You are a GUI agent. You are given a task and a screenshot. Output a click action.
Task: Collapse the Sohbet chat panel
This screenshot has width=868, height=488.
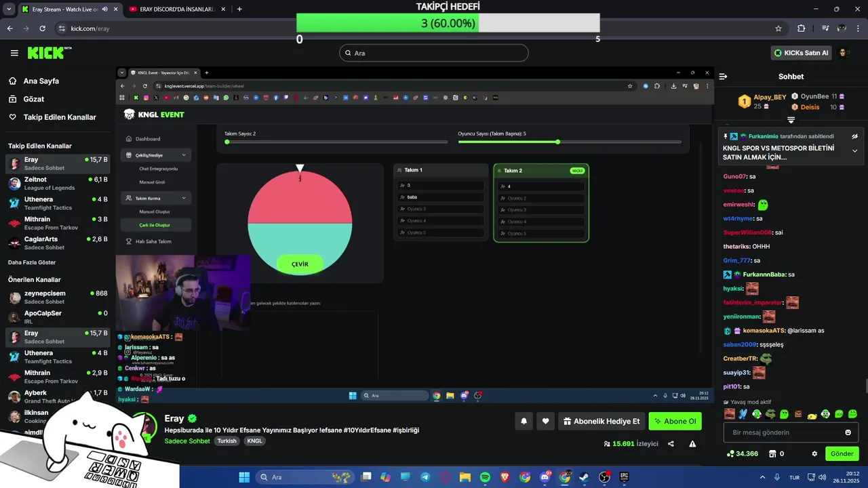point(723,77)
